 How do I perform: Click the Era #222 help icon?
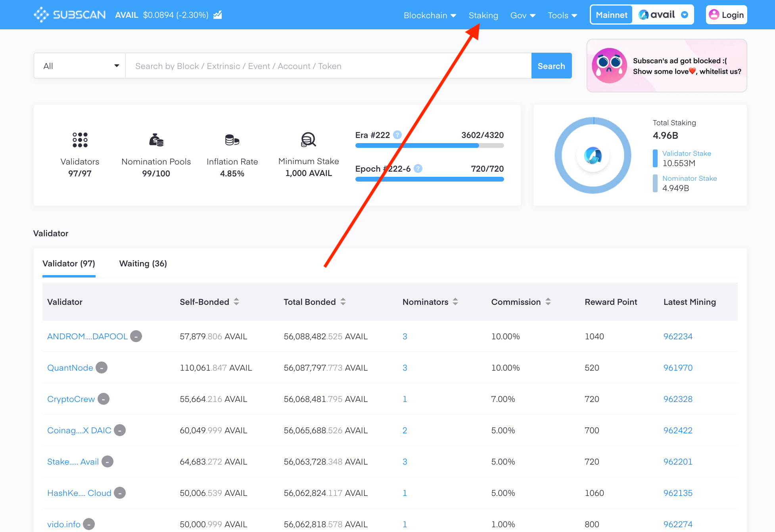click(x=397, y=135)
